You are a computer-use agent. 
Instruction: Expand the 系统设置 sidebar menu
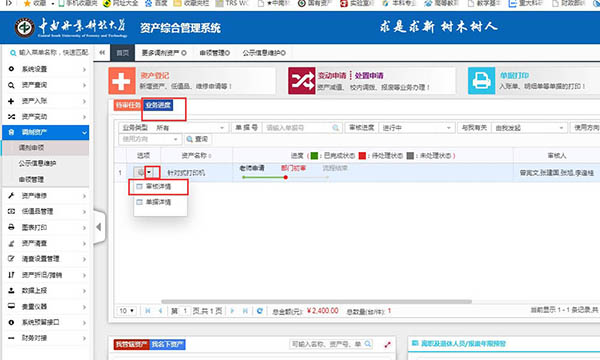(x=46, y=69)
